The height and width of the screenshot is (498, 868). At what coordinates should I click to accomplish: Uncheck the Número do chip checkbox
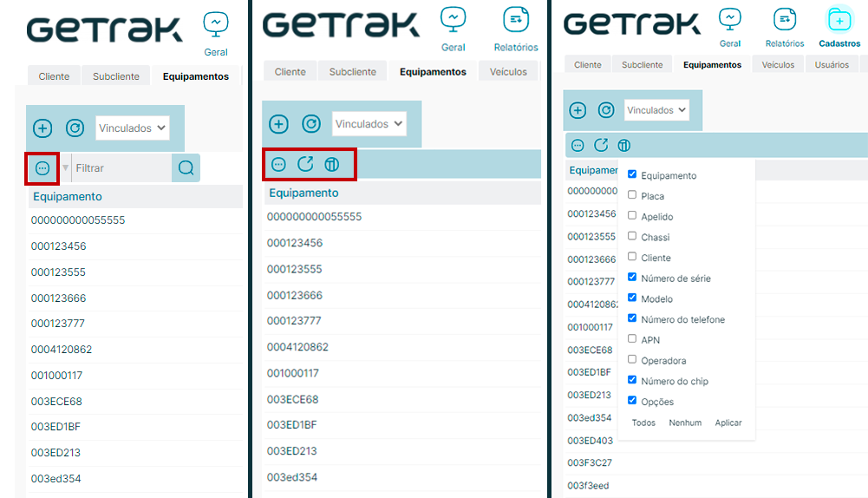point(632,380)
